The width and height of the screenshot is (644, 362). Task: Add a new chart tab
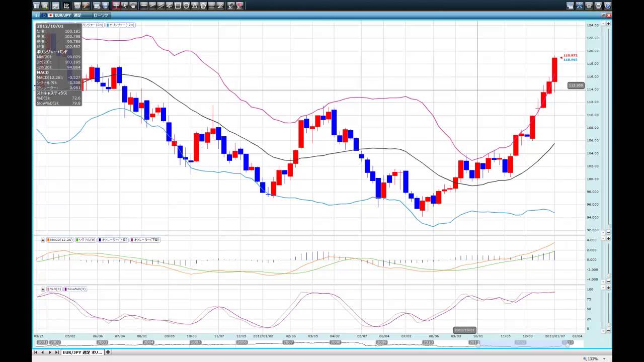108,352
